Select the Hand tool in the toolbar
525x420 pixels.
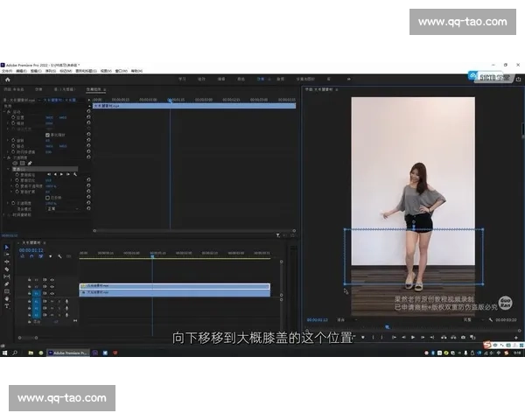[x=7, y=298]
